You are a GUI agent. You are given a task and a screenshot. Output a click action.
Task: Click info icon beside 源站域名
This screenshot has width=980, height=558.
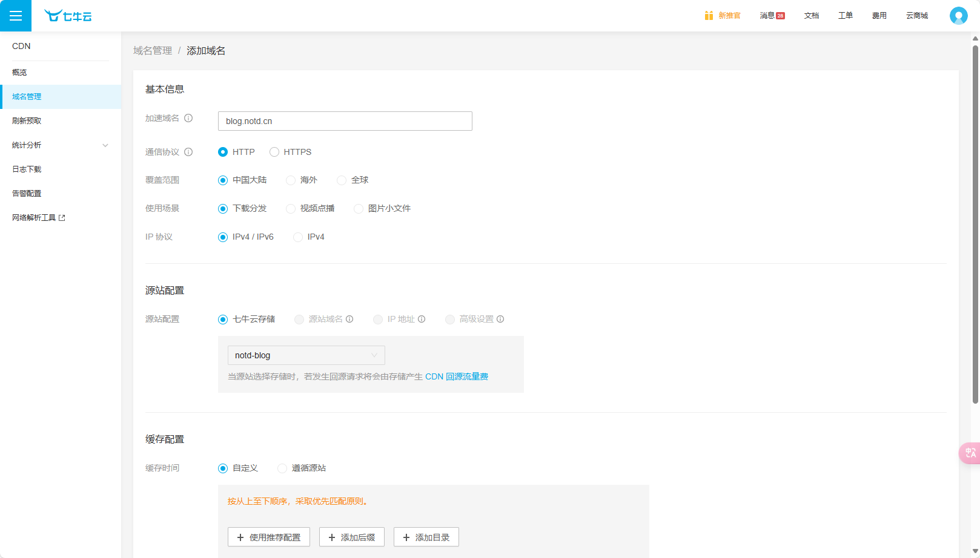(349, 319)
